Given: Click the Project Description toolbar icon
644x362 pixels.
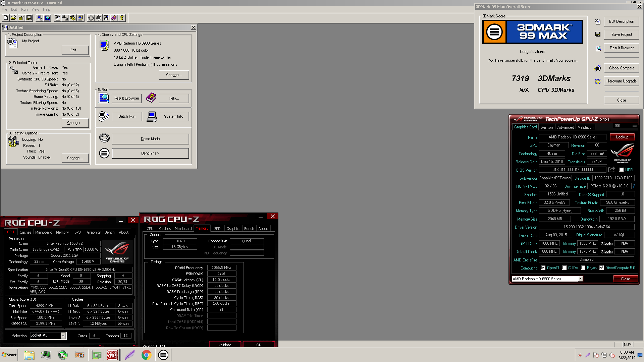Looking at the screenshot, I should pyautogui.click(x=58, y=18).
